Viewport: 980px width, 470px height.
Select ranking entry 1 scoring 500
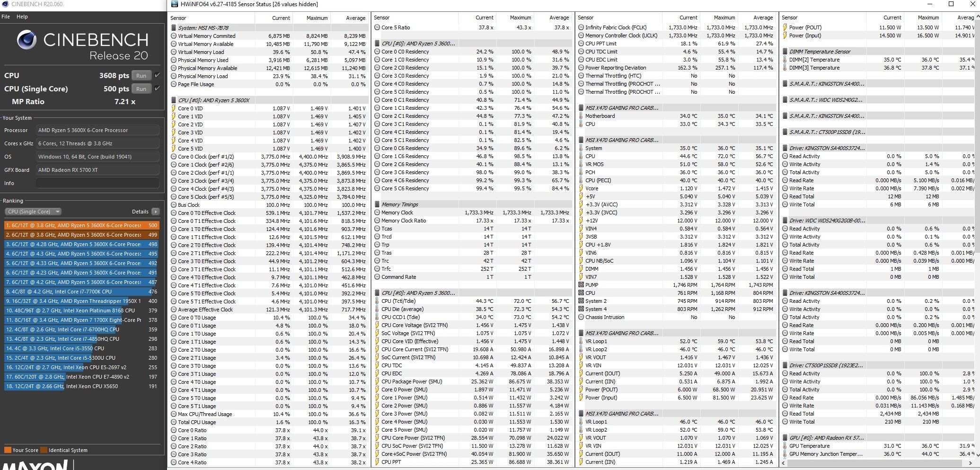82,225
